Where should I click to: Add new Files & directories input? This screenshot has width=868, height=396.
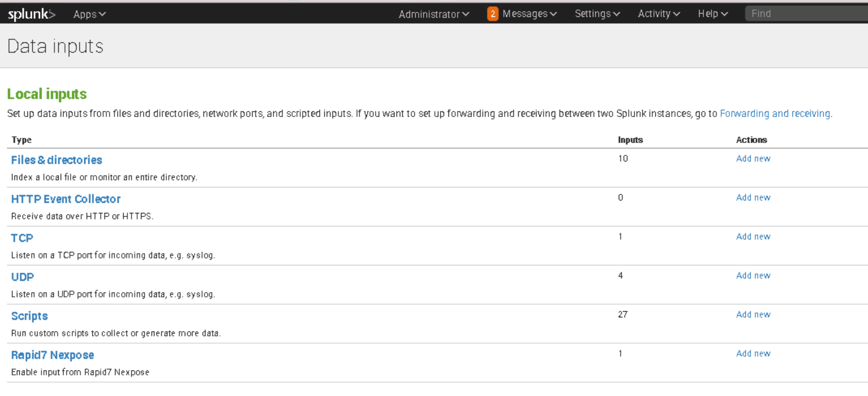[x=753, y=158]
